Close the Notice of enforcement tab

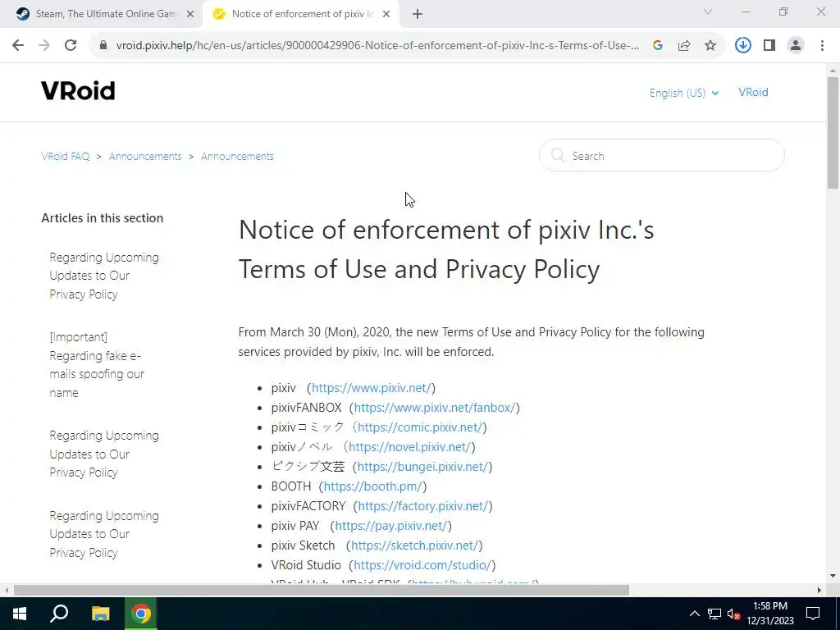coord(386,15)
